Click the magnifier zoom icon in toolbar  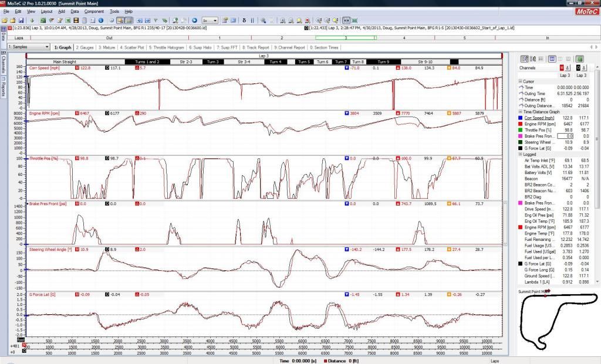click(x=264, y=20)
